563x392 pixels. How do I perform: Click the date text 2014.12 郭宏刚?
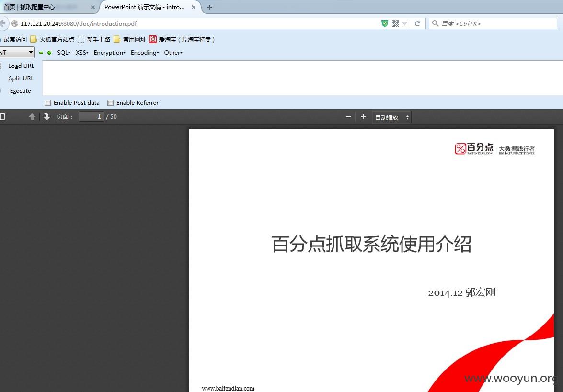[462, 292]
